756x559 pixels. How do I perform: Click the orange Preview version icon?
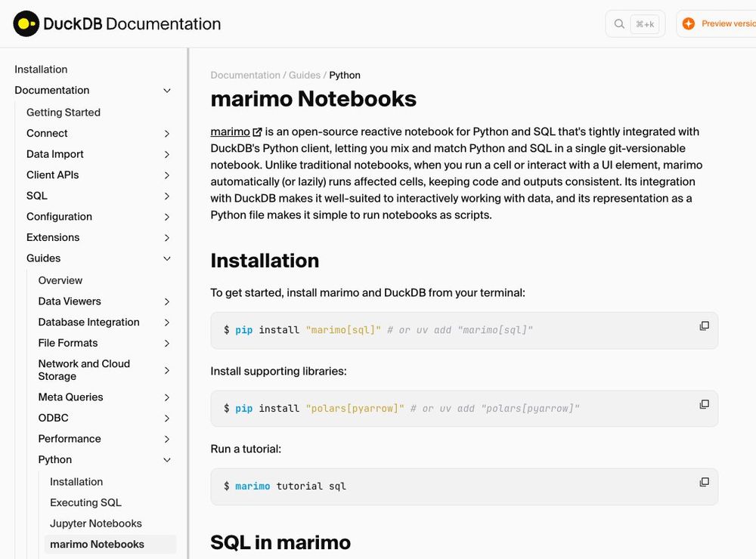(x=689, y=23)
